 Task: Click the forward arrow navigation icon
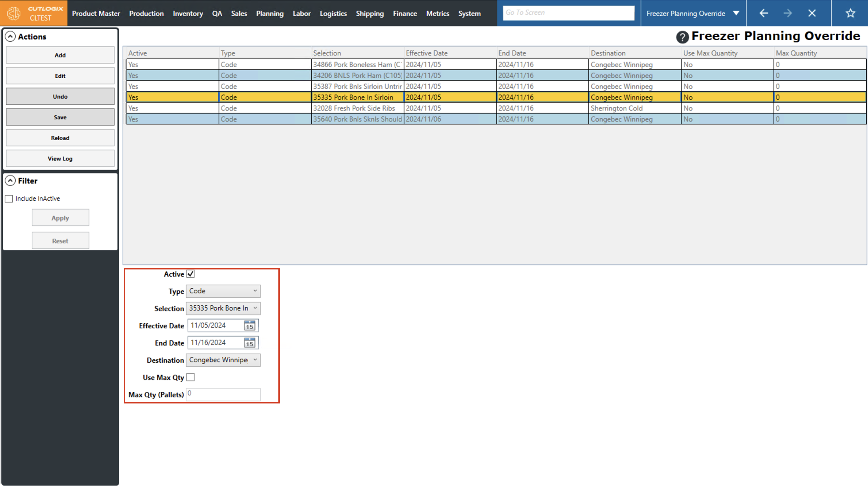pos(787,13)
